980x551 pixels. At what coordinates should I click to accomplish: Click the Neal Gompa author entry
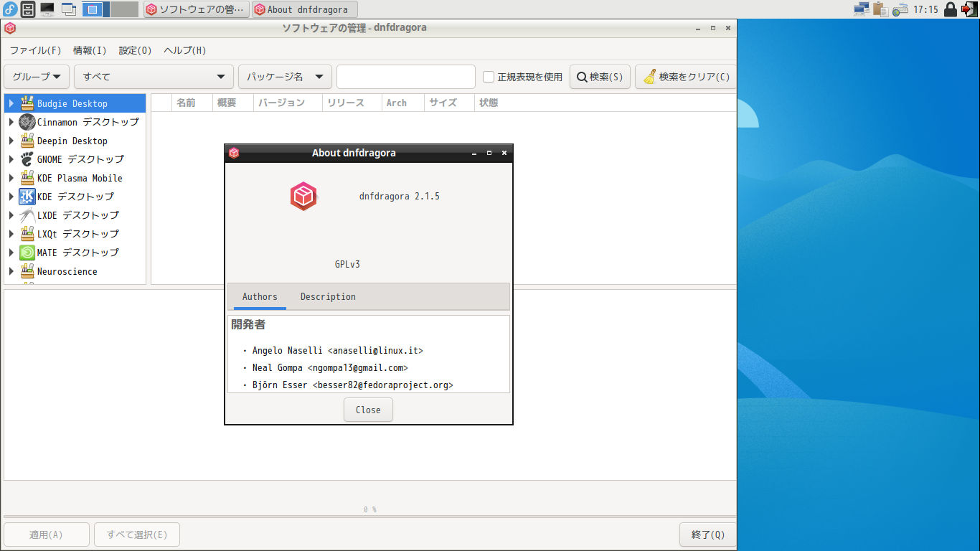point(330,368)
